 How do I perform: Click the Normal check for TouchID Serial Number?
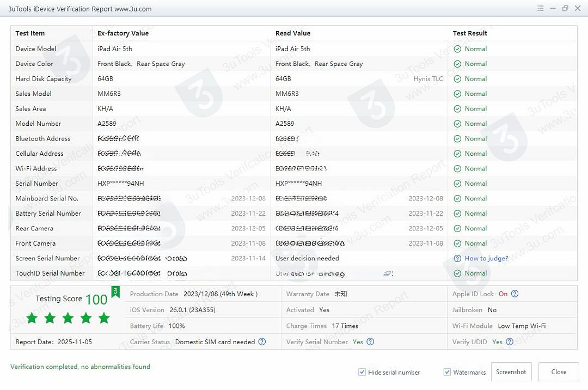point(457,273)
